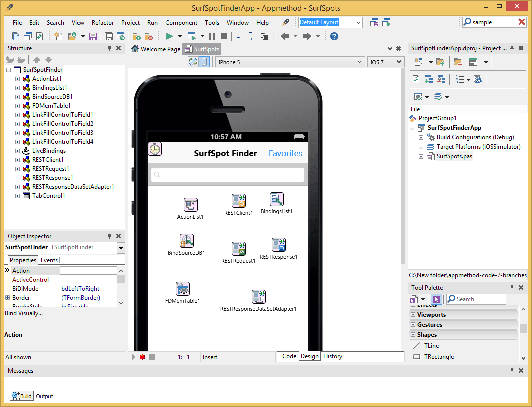Click the Bind Visually... link

click(24, 313)
